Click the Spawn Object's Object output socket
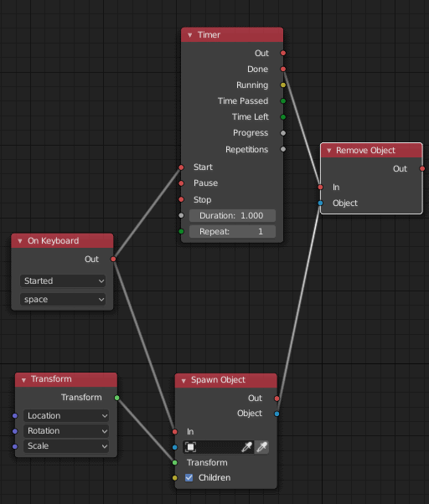429x504 pixels. pyautogui.click(x=277, y=414)
